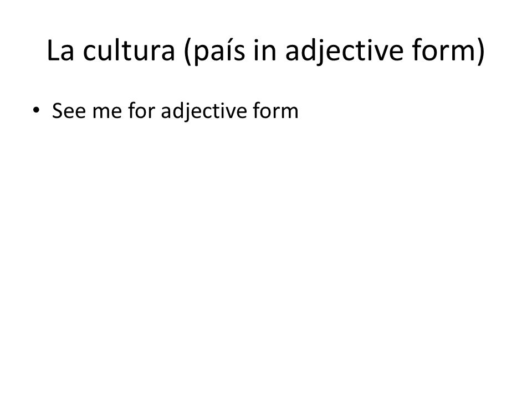
Task: Click "form" at end of the bullet line
Action: tap(275, 110)
